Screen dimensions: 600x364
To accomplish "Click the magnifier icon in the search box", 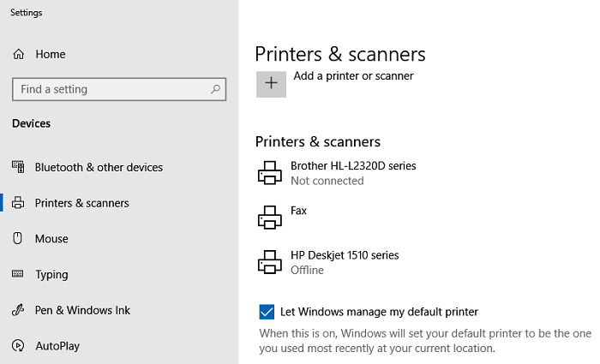I will pos(213,89).
